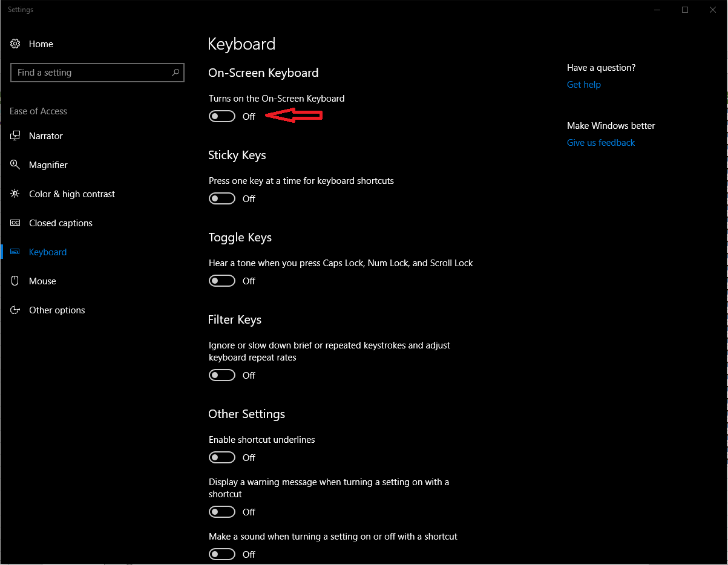The image size is (728, 565).
Task: Click the Toggle Keys heading
Action: coord(240,238)
